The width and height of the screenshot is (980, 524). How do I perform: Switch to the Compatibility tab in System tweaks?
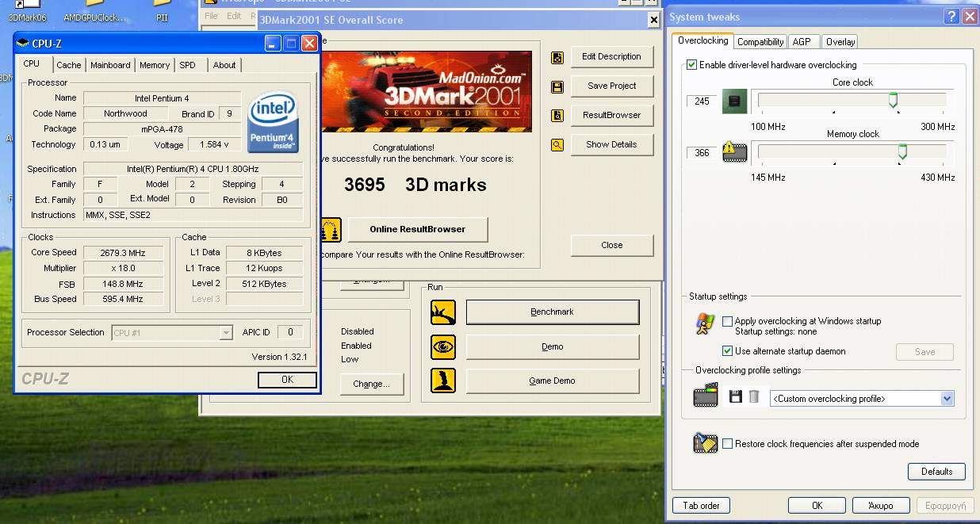click(760, 42)
